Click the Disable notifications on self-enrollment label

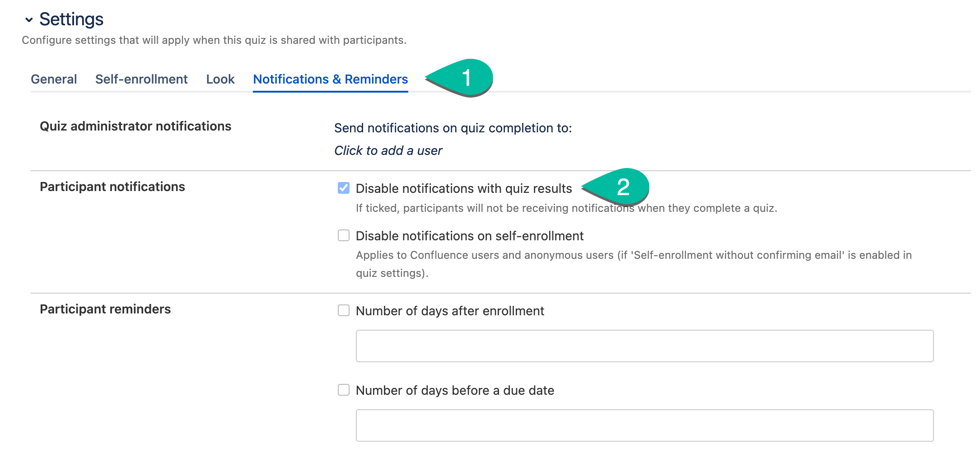[x=470, y=236]
